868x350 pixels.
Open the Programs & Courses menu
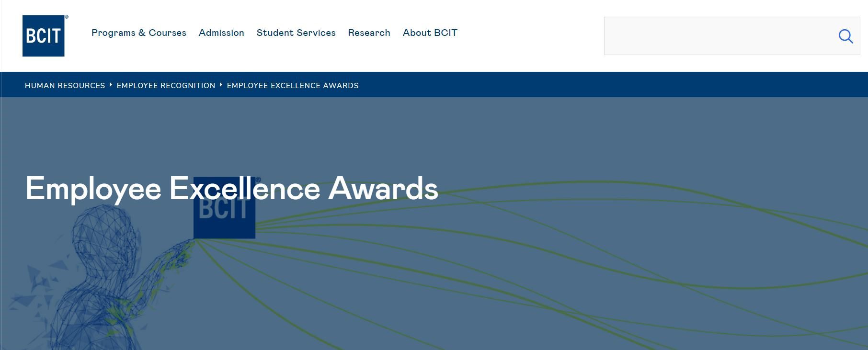point(139,33)
